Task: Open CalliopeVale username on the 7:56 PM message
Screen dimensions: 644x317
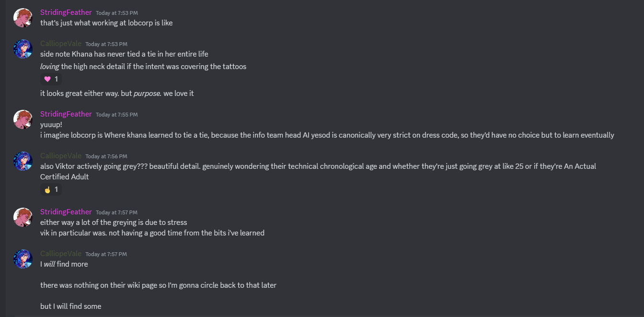Action: click(x=61, y=156)
